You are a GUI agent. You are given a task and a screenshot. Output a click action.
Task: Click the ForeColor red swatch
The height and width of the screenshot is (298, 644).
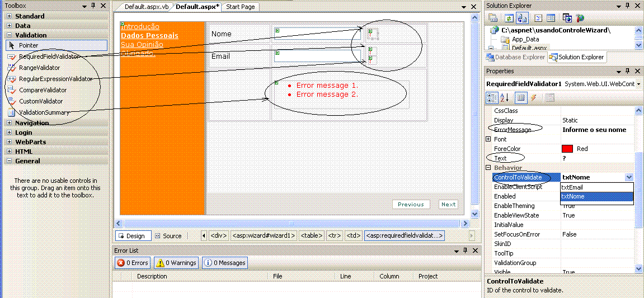click(567, 149)
